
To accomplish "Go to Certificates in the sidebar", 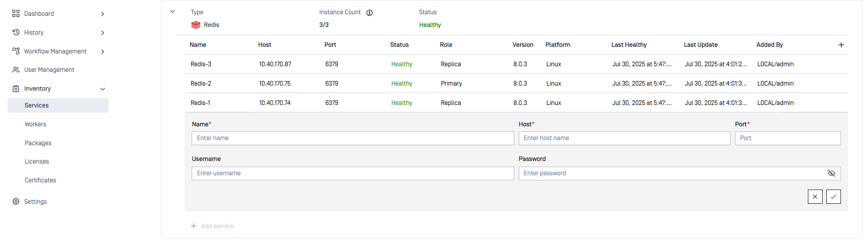I will tap(40, 180).
